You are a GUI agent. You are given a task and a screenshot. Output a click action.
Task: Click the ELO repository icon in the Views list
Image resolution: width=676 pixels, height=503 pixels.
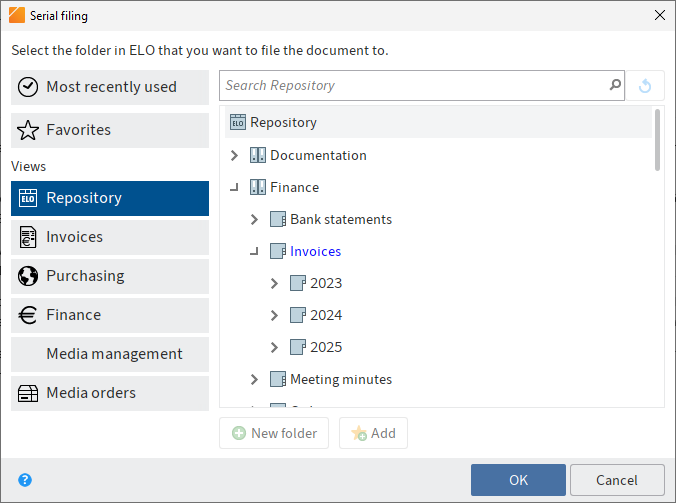28,198
